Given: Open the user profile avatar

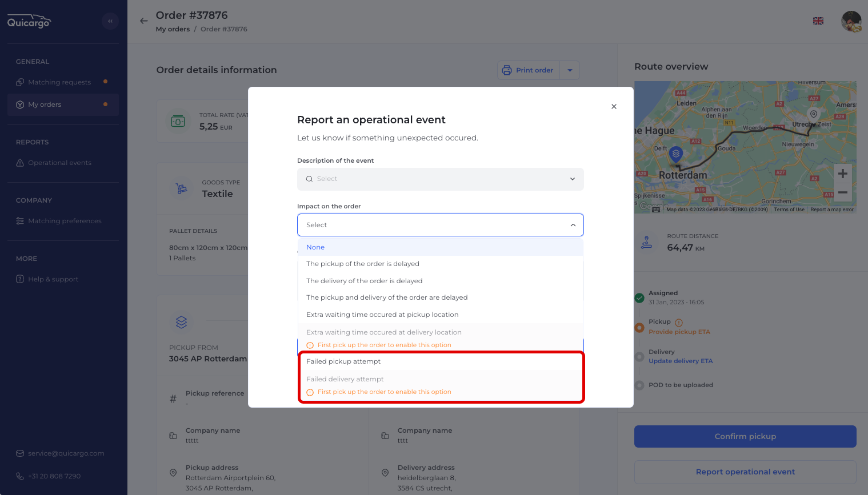Looking at the screenshot, I should [851, 21].
